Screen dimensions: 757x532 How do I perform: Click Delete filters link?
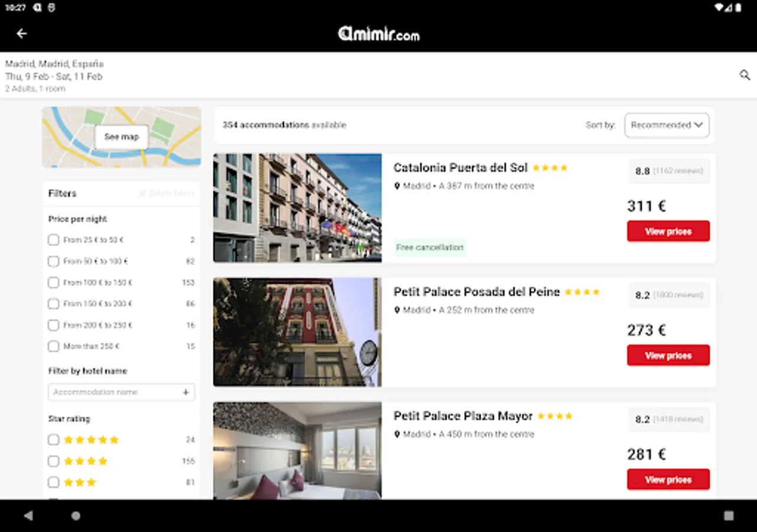point(167,194)
